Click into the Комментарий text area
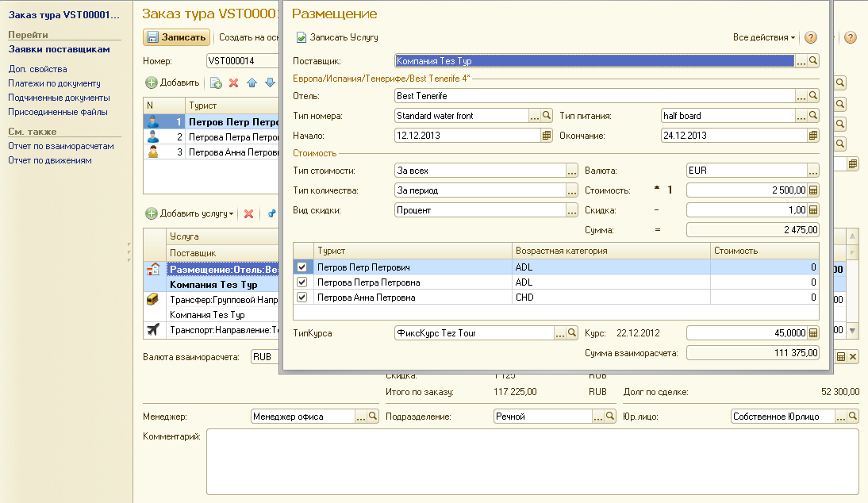Viewport: 868px width, 503px height. click(x=532, y=462)
